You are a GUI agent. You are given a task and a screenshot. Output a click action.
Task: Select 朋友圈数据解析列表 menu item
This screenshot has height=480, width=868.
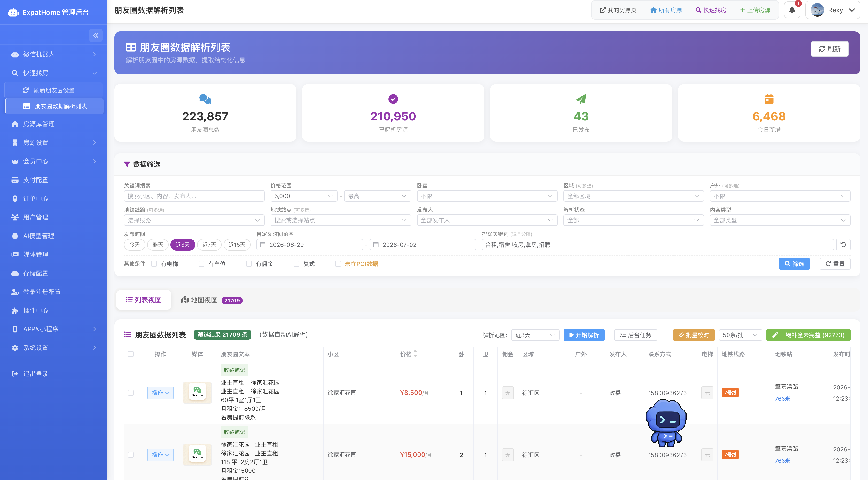coord(54,106)
